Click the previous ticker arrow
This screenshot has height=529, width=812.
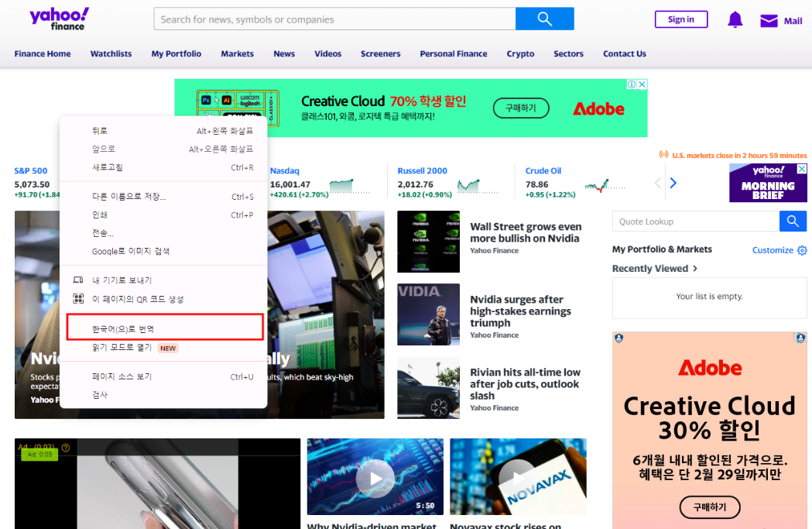(x=658, y=183)
